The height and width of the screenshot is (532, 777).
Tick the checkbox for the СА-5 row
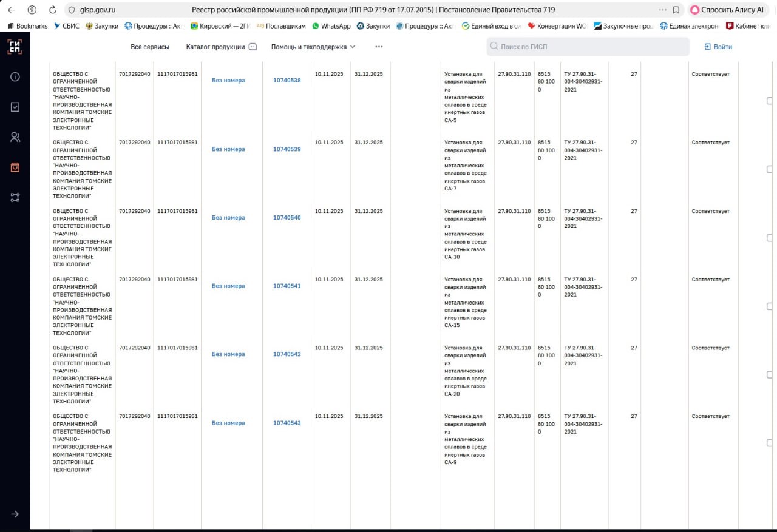coord(770,101)
